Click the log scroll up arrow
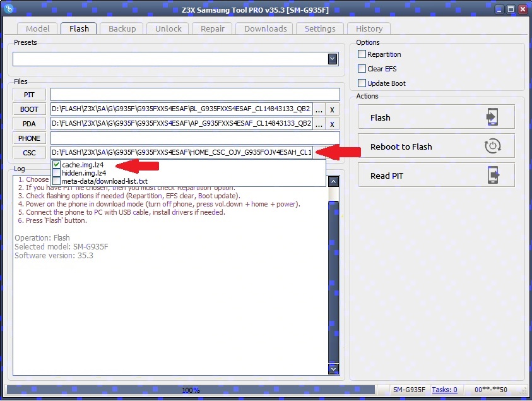The image size is (532, 401). tap(333, 181)
